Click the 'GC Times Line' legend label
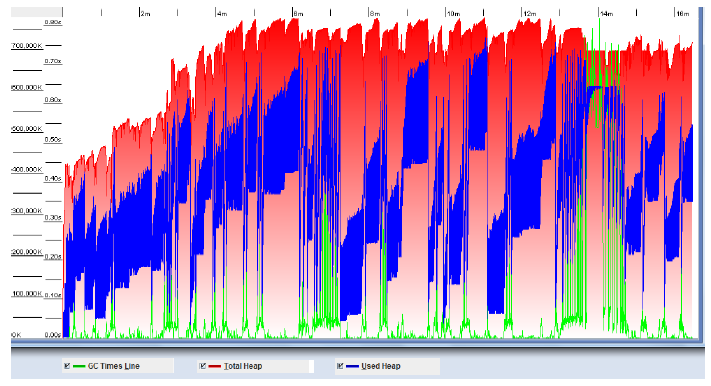This screenshot has height=386, width=711. [x=114, y=366]
